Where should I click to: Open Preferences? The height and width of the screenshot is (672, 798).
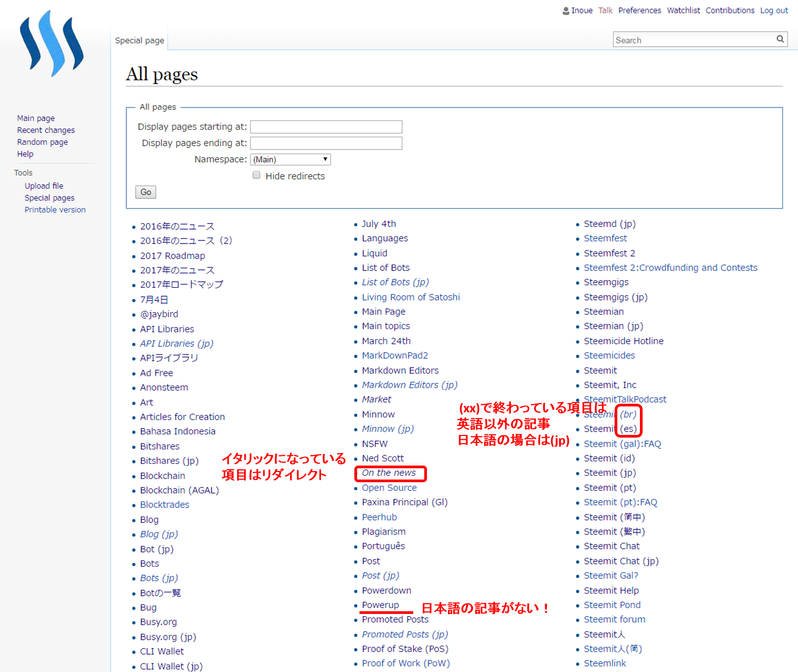coord(640,10)
